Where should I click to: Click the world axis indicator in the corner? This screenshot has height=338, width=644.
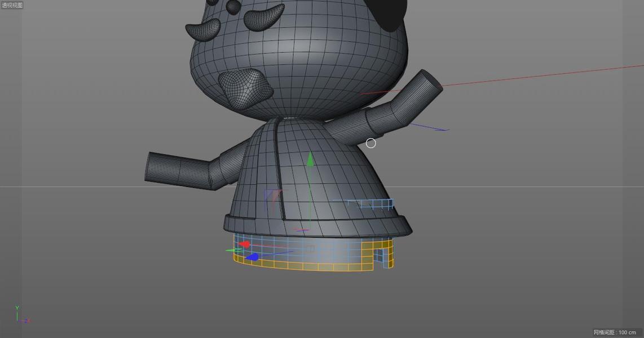[22, 315]
